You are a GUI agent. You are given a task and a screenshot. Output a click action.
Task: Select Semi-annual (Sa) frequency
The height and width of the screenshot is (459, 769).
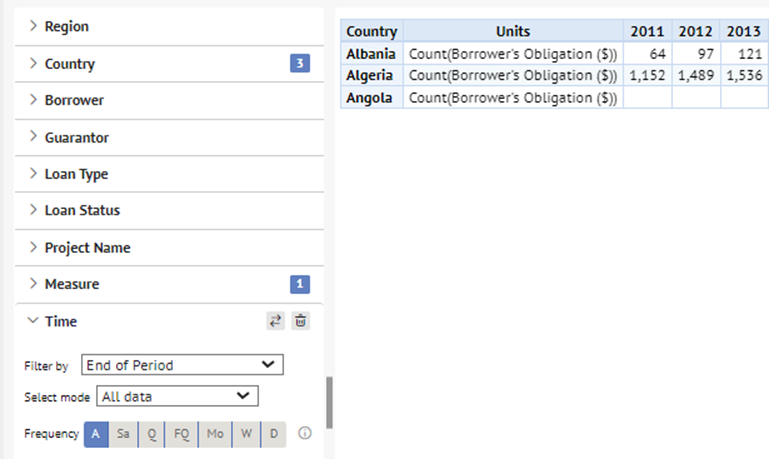(124, 434)
